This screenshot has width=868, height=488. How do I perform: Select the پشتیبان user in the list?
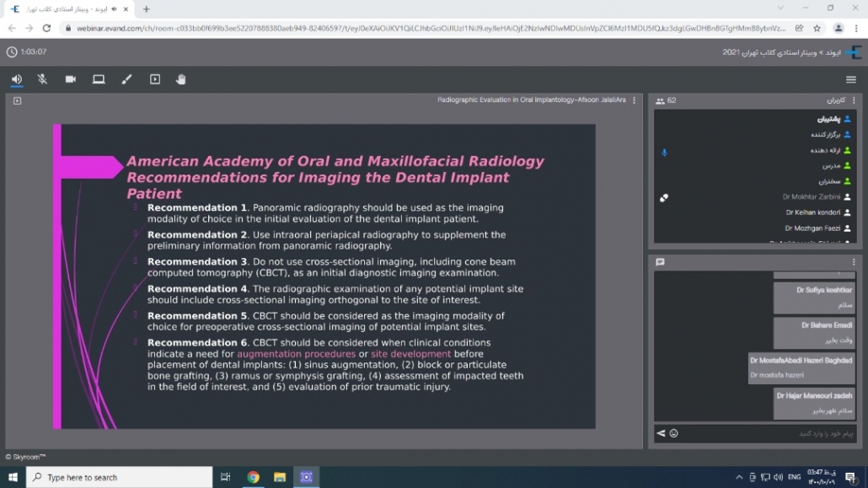pyautogui.click(x=833, y=119)
